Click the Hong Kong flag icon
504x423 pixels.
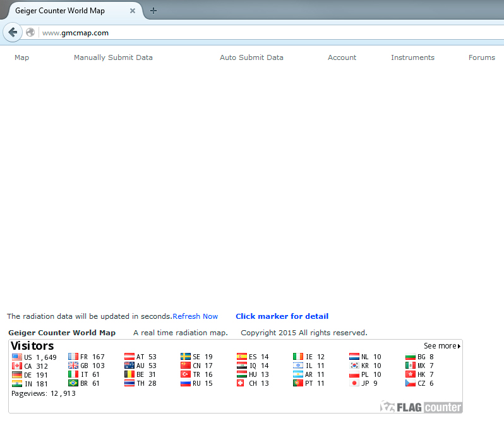click(x=411, y=374)
